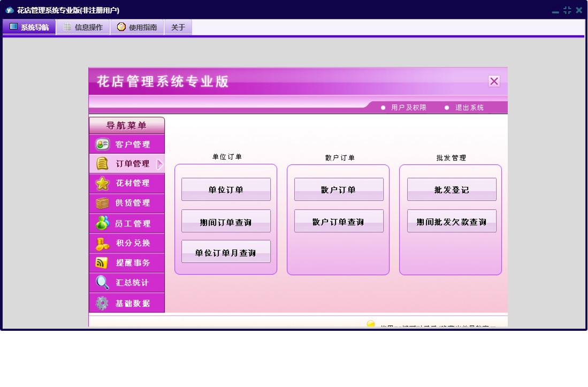This screenshot has width=588, height=387.
Task: Switch to the 信息操作 tab
Action: [x=83, y=27]
